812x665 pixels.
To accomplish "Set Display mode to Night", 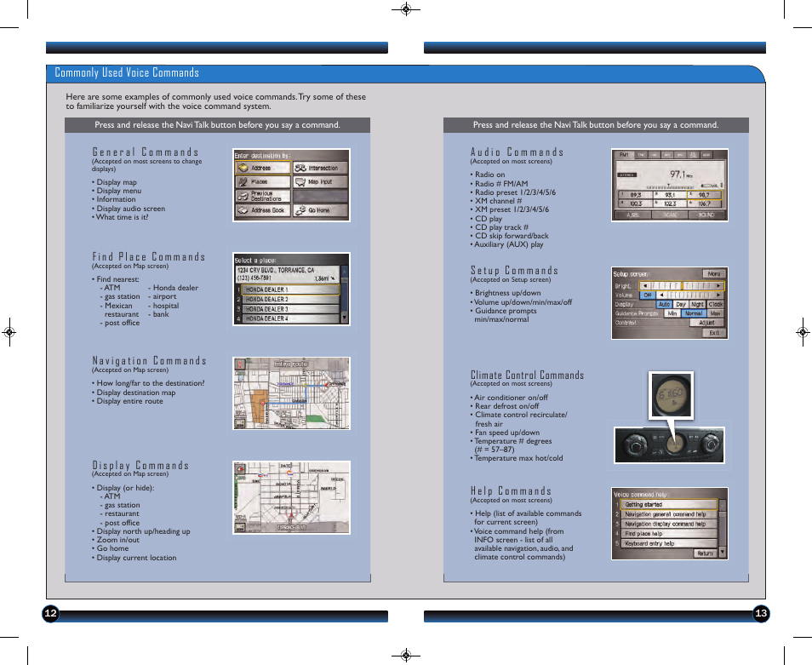I will pos(698,305).
